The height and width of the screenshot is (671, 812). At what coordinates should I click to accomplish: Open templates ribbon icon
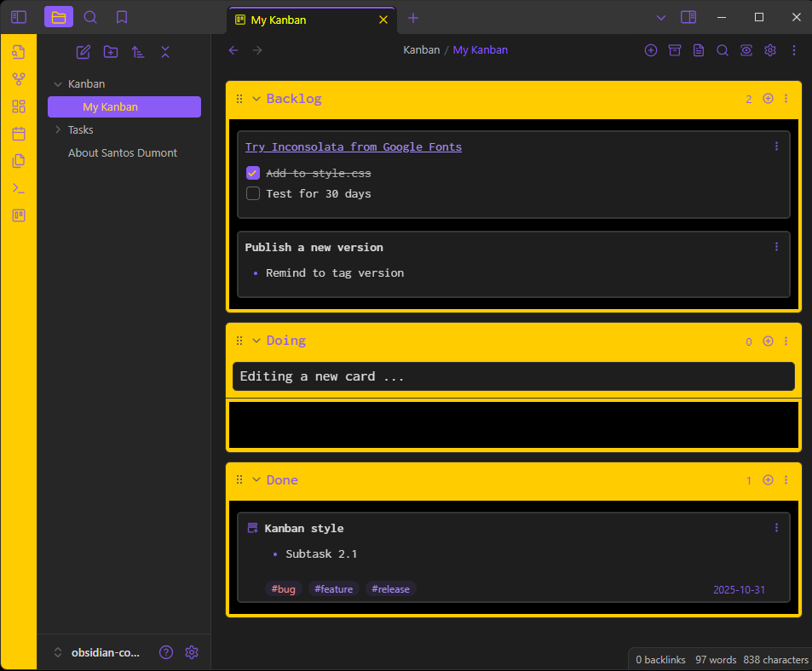pyautogui.click(x=19, y=161)
